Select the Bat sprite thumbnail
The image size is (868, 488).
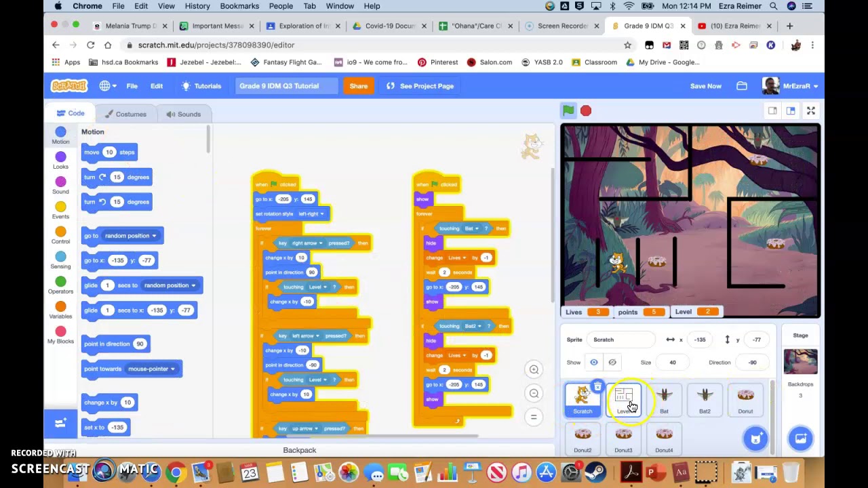(x=664, y=399)
